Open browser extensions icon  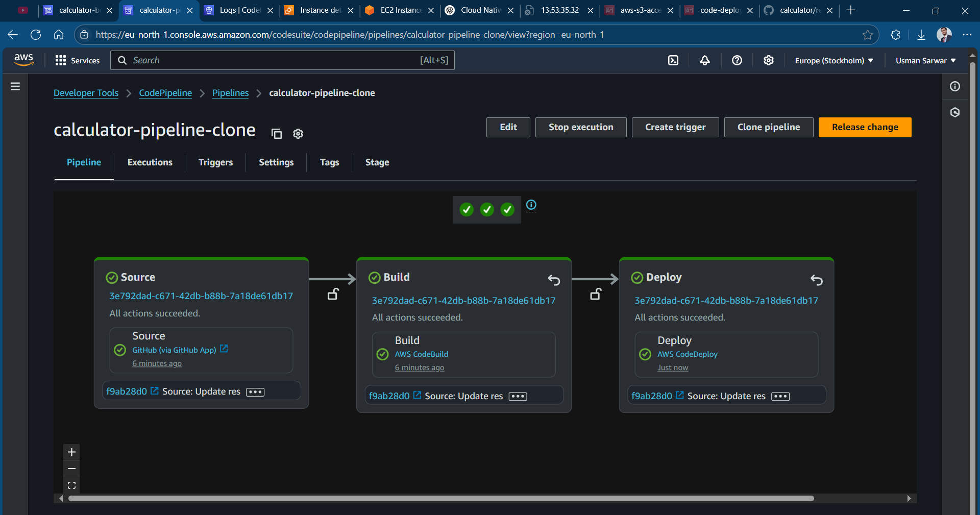[895, 35]
